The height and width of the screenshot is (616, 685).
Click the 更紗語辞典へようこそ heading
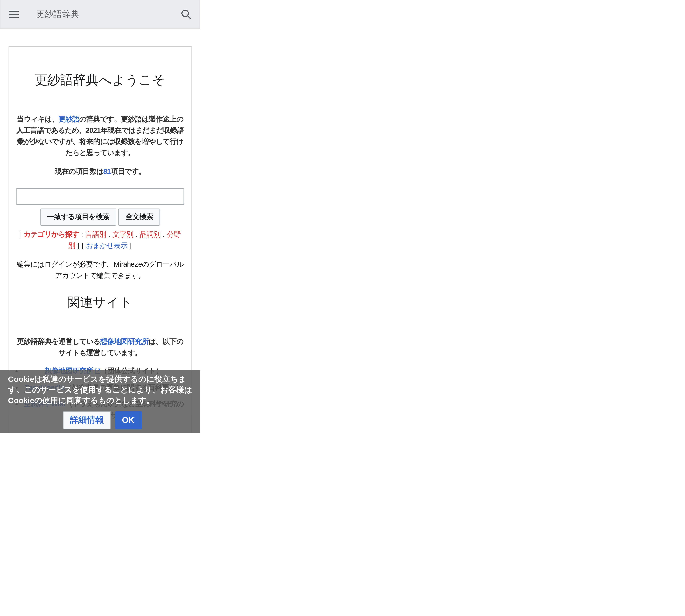[100, 80]
